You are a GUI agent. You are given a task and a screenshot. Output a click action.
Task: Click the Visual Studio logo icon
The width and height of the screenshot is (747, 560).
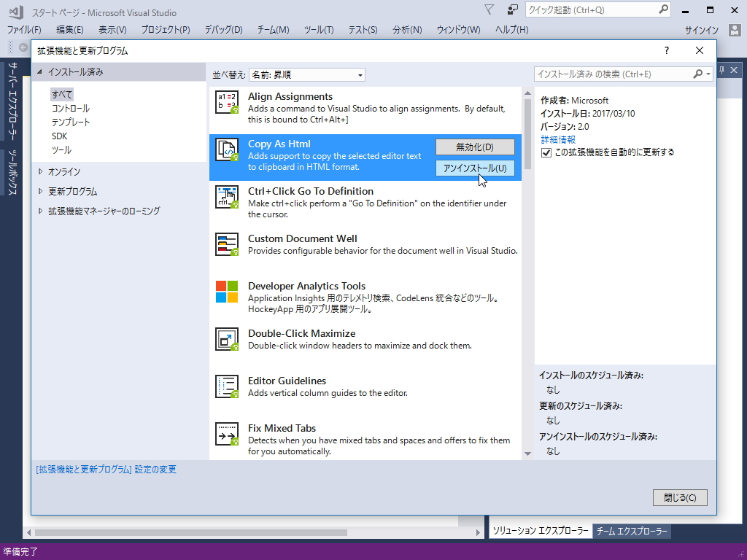16,12
